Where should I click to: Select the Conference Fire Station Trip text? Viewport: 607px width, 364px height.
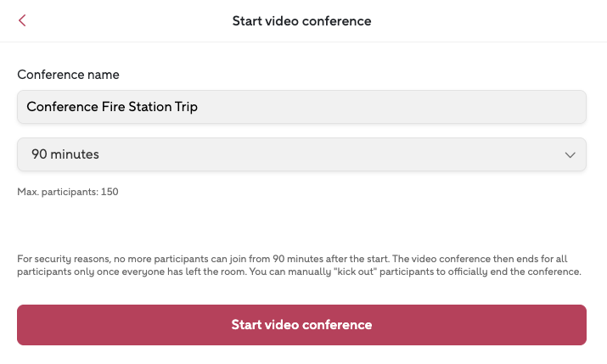coord(112,107)
